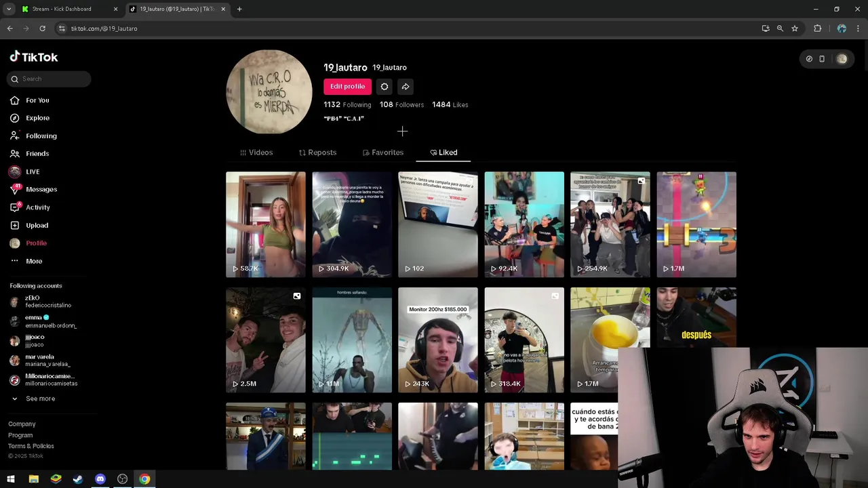Screen dimensions: 868x488
Task: Open Millonariocamise followed account
Action: (x=43, y=380)
